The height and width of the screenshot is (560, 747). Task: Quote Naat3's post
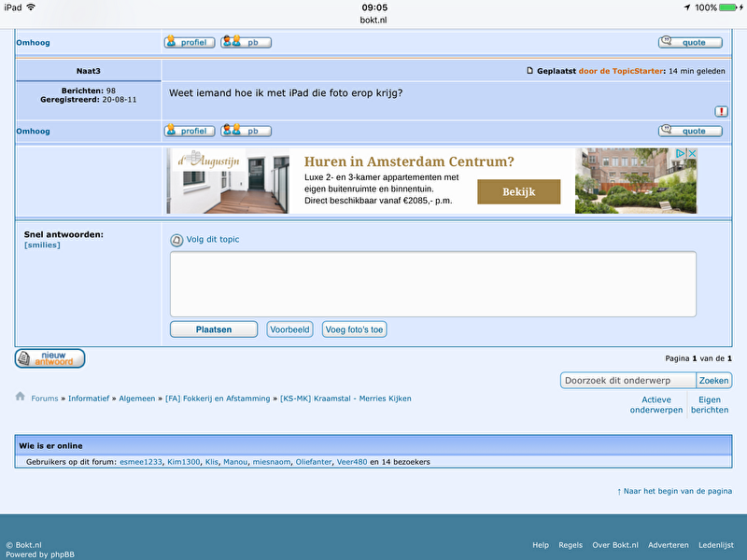tap(690, 132)
